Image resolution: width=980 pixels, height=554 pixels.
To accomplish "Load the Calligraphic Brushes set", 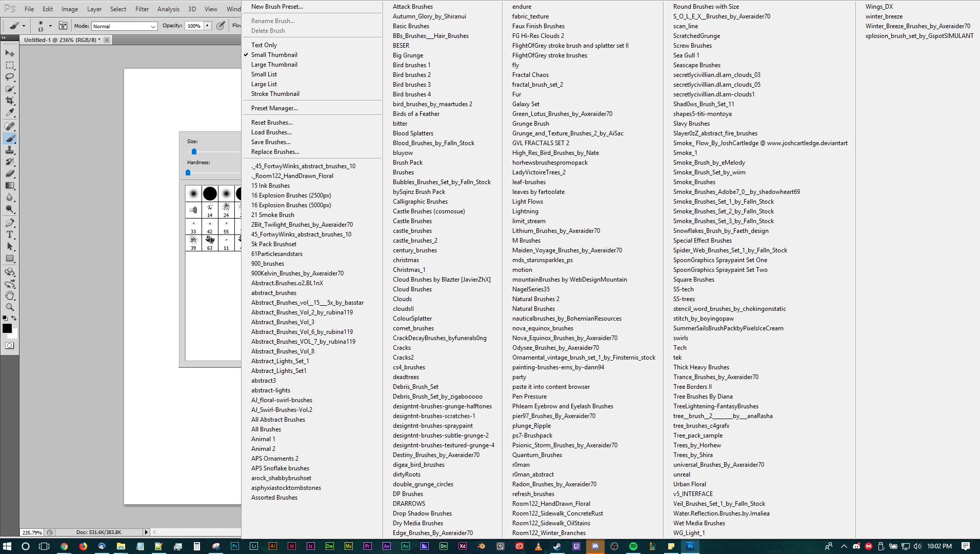I will click(420, 202).
